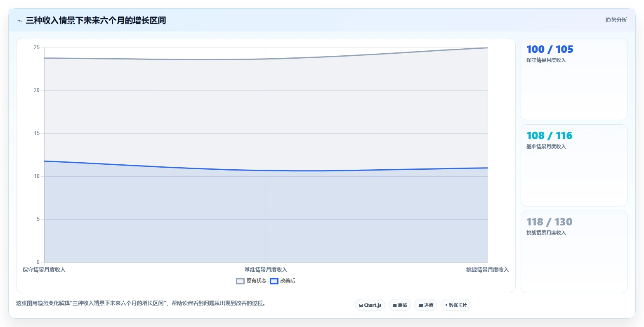Click the 数据卡片 tag
This screenshot has width=644, height=327.
456,305
